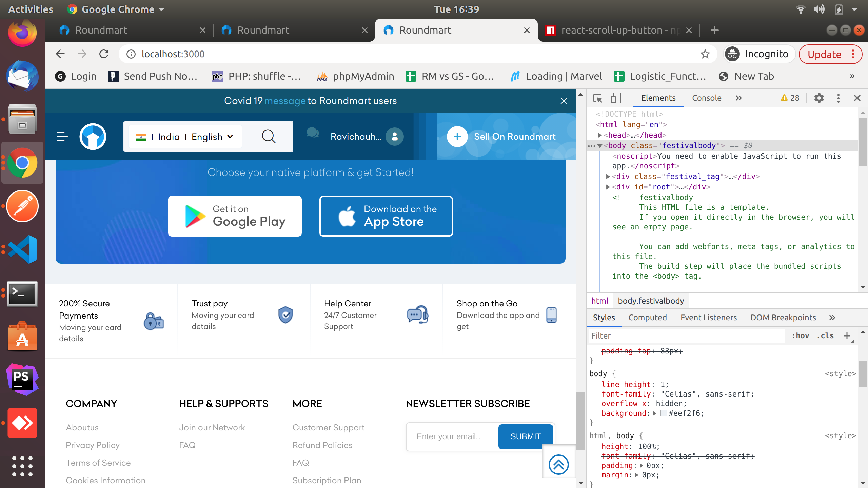Image resolution: width=868 pixels, height=488 pixels.
Task: Collapse the body festivalbody node
Action: pyautogui.click(x=600, y=146)
